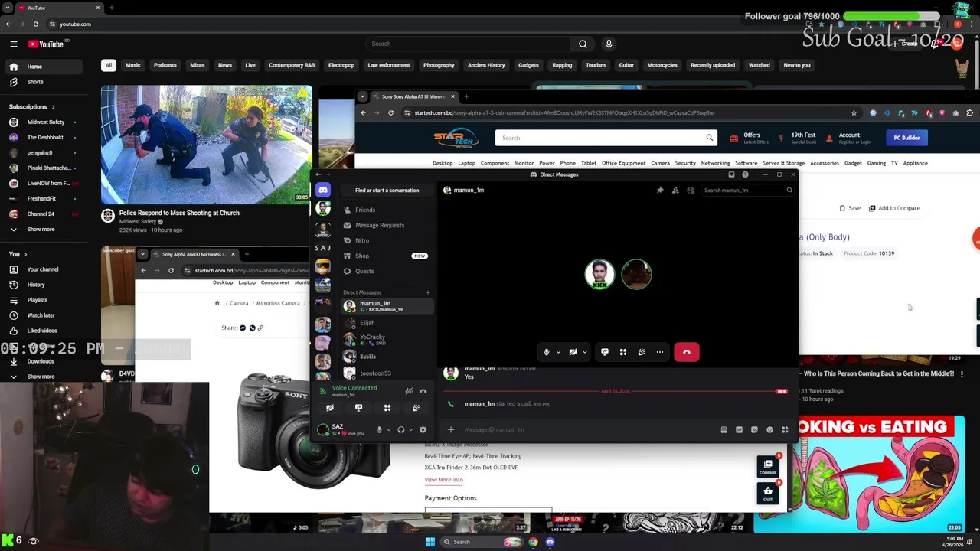Share your screen from call controls

(x=605, y=352)
